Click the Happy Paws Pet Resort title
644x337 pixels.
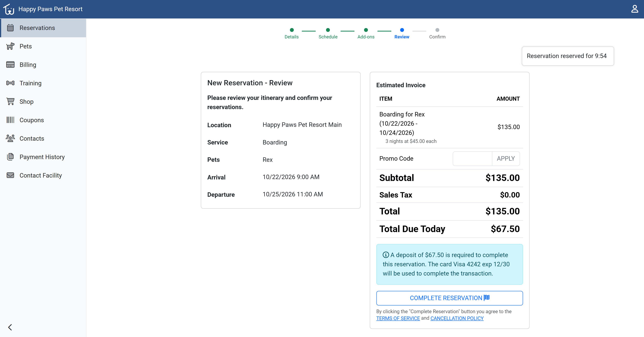click(50, 9)
